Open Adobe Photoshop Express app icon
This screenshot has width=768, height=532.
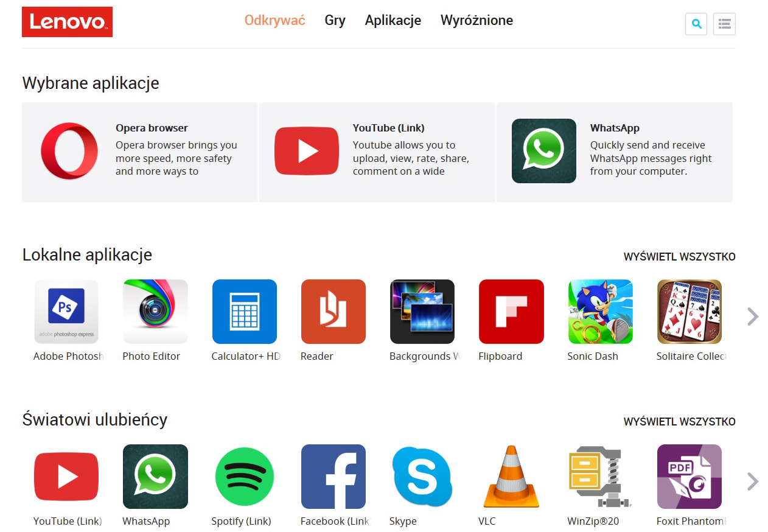(x=66, y=312)
